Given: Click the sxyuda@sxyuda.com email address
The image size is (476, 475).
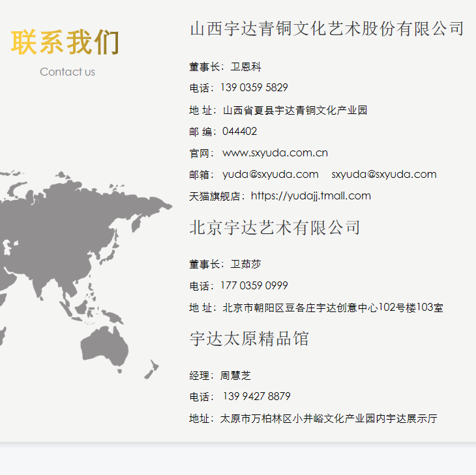Looking at the screenshot, I should [383, 174].
